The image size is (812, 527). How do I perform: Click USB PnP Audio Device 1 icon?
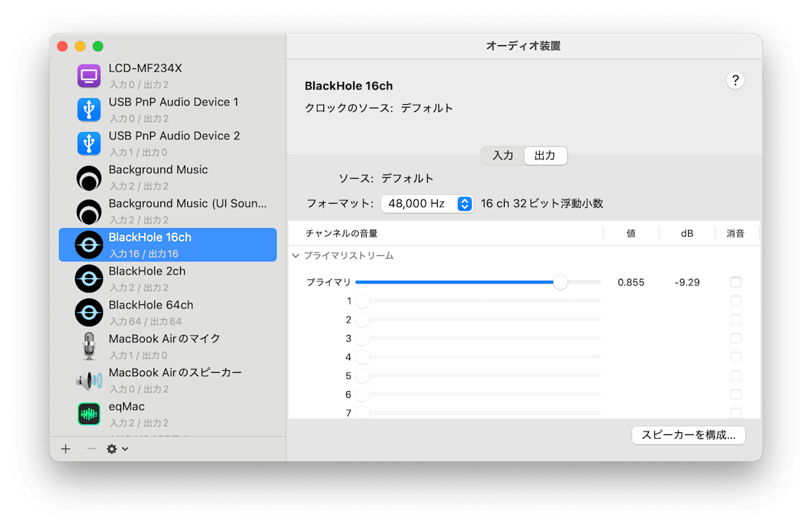click(89, 109)
